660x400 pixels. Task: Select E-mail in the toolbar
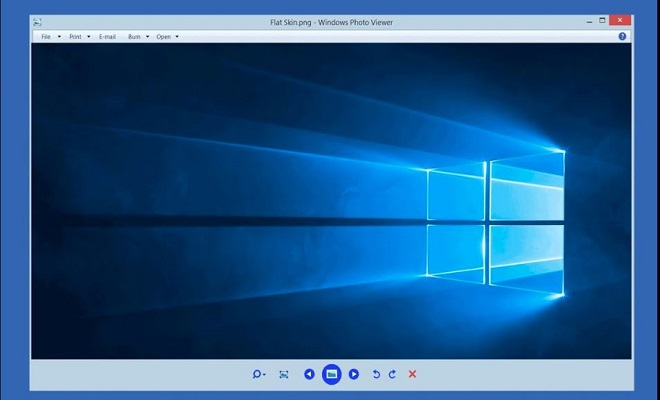108,36
